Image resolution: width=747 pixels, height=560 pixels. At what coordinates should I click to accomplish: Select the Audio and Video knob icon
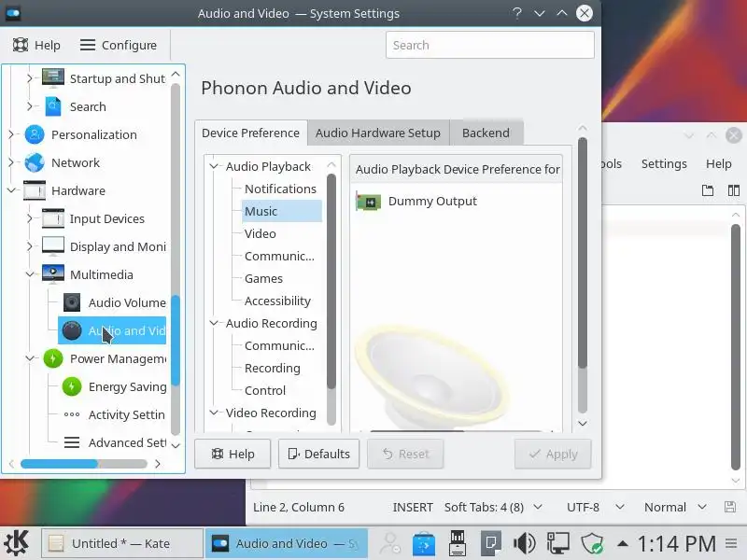coord(72,330)
